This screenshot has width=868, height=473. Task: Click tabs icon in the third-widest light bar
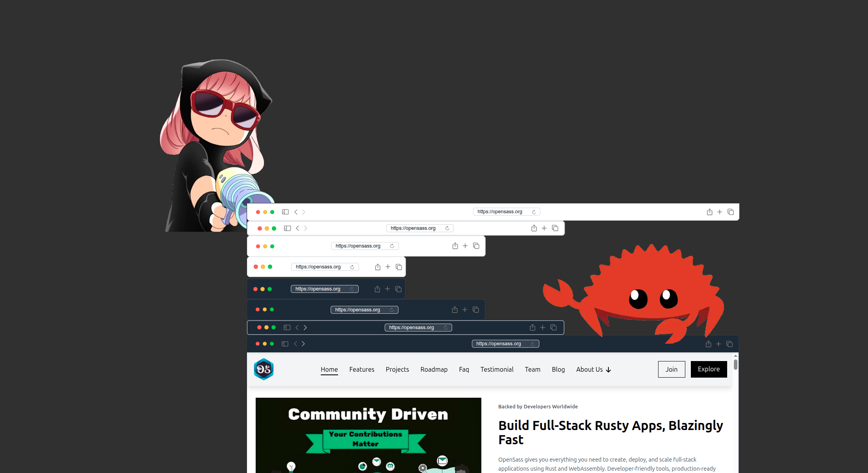tap(476, 246)
